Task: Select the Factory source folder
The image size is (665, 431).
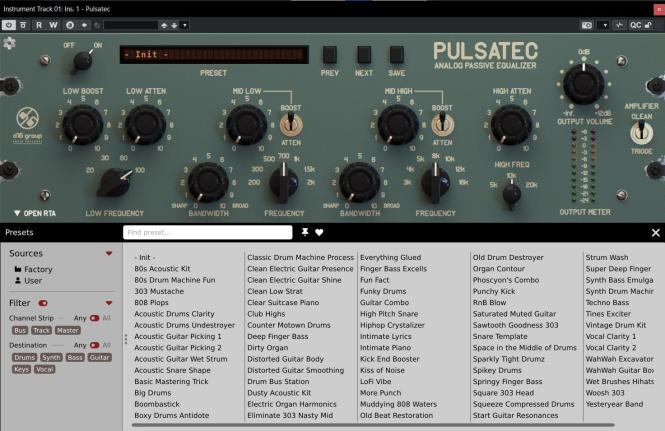Action: [x=34, y=269]
